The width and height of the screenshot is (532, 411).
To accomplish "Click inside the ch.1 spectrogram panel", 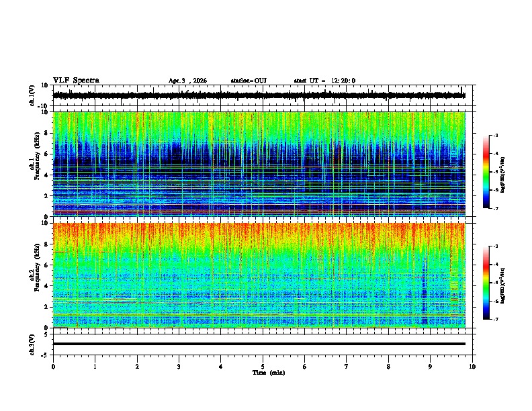I will point(259,164).
